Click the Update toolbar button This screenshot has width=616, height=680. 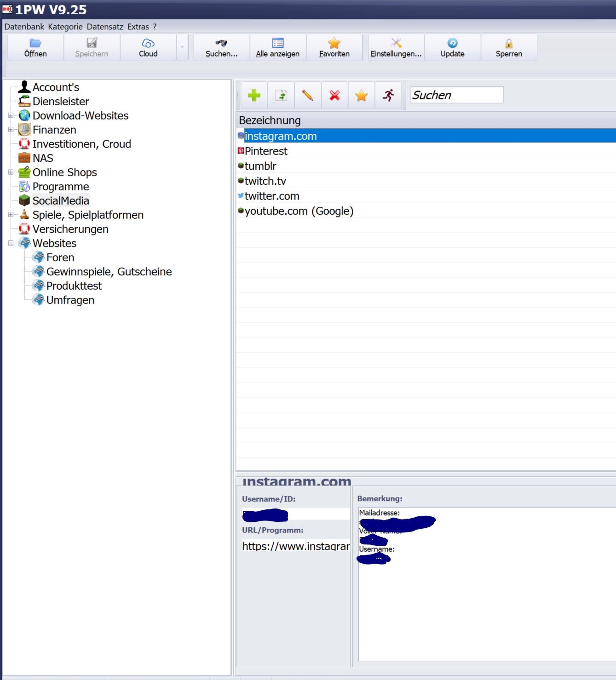452,47
